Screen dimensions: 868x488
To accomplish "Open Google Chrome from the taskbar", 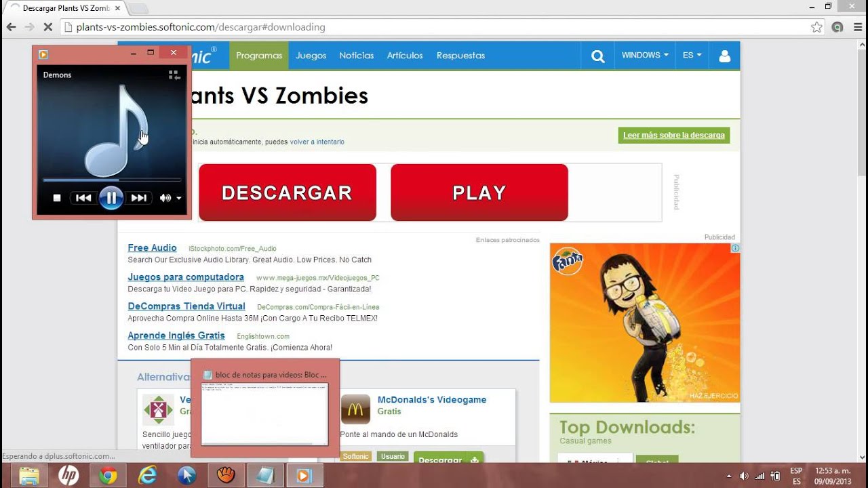I will click(x=108, y=476).
